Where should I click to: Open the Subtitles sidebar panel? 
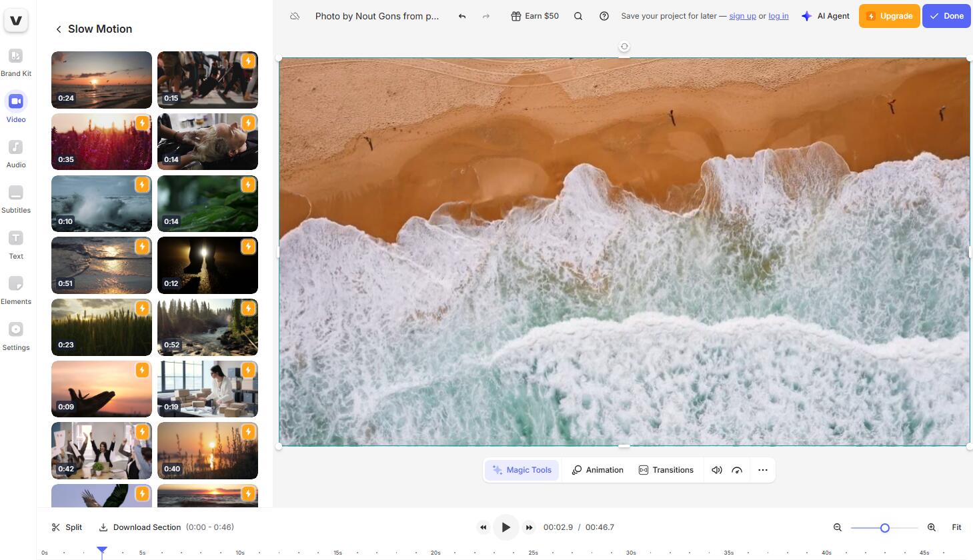16,199
